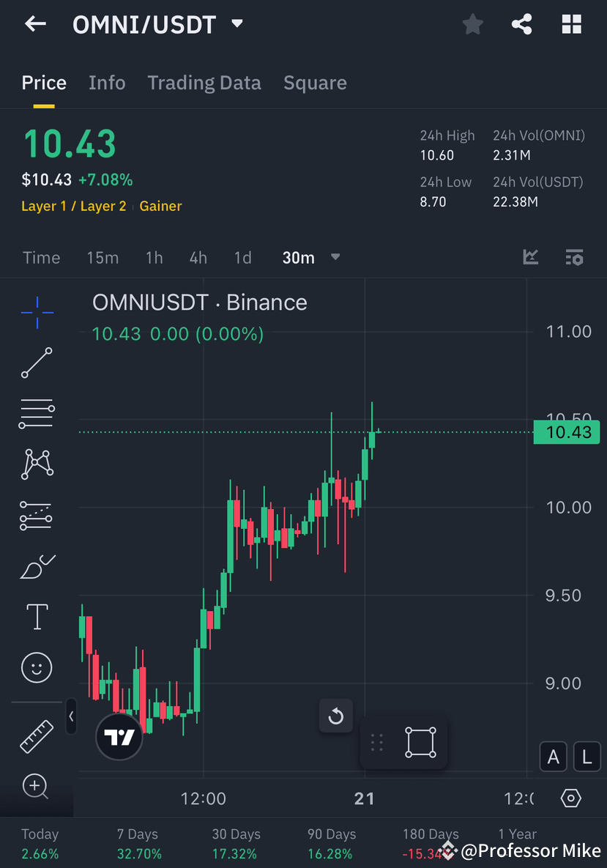This screenshot has width=607, height=868.
Task: Open the 30m timeframe dropdown
Action: pos(310,257)
